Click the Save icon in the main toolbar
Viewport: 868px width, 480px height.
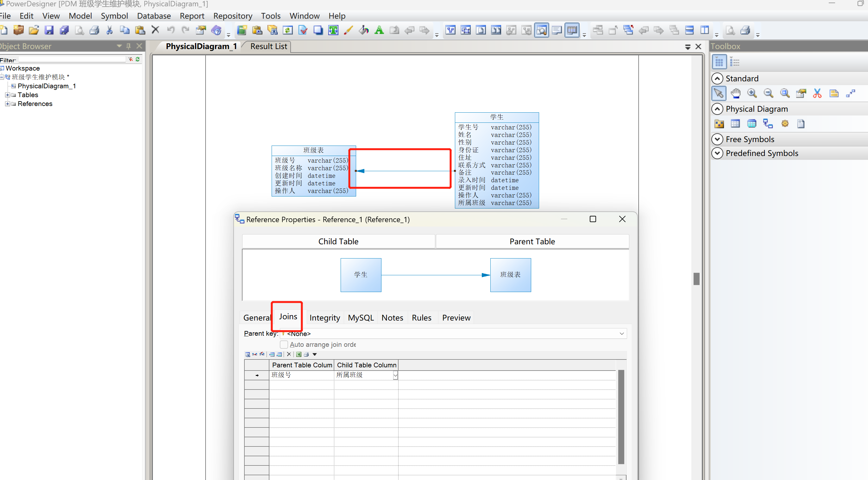coord(49,30)
